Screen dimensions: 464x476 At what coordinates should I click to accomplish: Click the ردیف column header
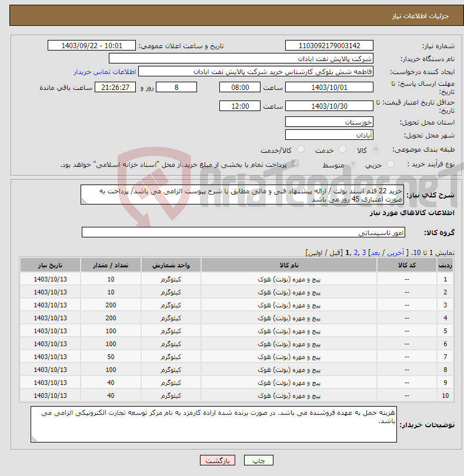(x=445, y=265)
